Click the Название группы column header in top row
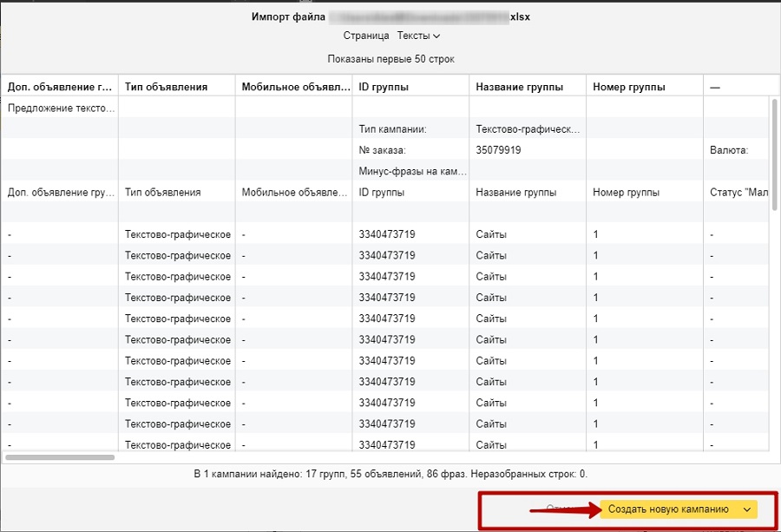 (519, 87)
